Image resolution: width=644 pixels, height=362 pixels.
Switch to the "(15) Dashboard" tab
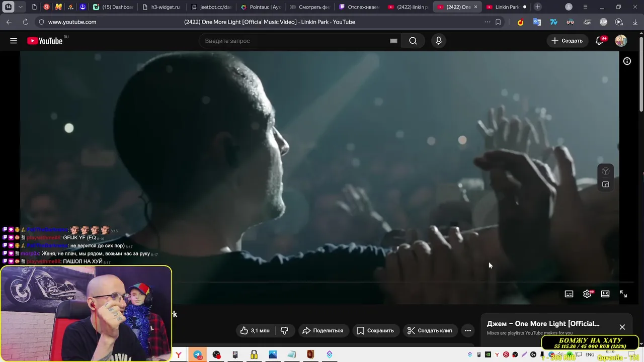click(114, 7)
